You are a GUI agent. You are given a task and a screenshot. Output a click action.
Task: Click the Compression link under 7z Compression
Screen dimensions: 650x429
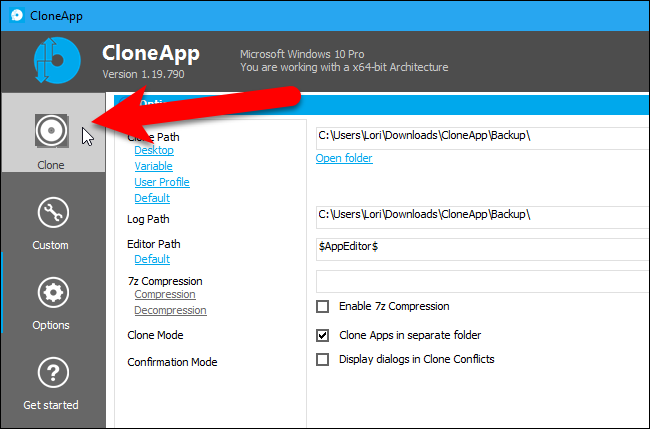click(x=165, y=294)
